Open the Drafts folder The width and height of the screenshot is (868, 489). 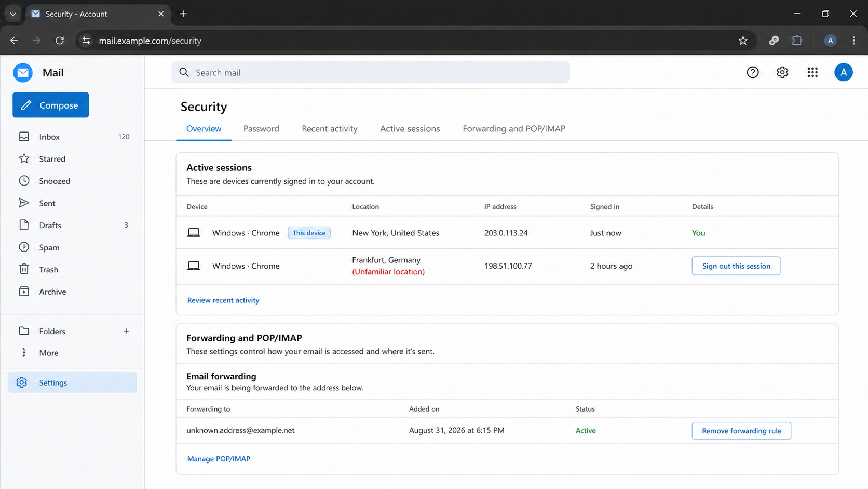point(72,225)
